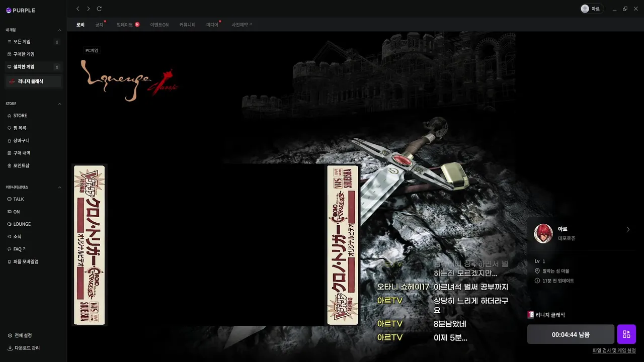The width and height of the screenshot is (644, 362).
Task: Click the left Chrono Trigger banner image
Action: tap(90, 245)
